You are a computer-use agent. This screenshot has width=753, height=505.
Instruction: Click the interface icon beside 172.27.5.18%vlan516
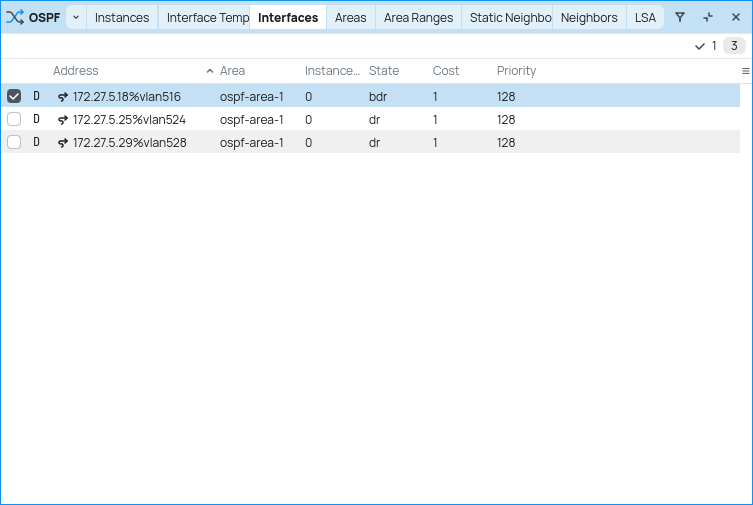[62, 96]
